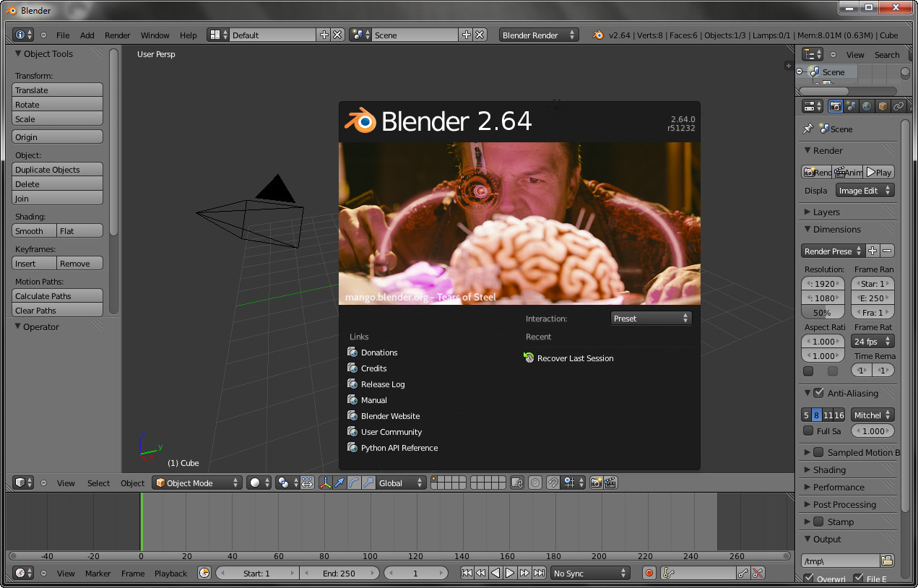Enable the Sampled Motion Blur checkbox

(818, 452)
